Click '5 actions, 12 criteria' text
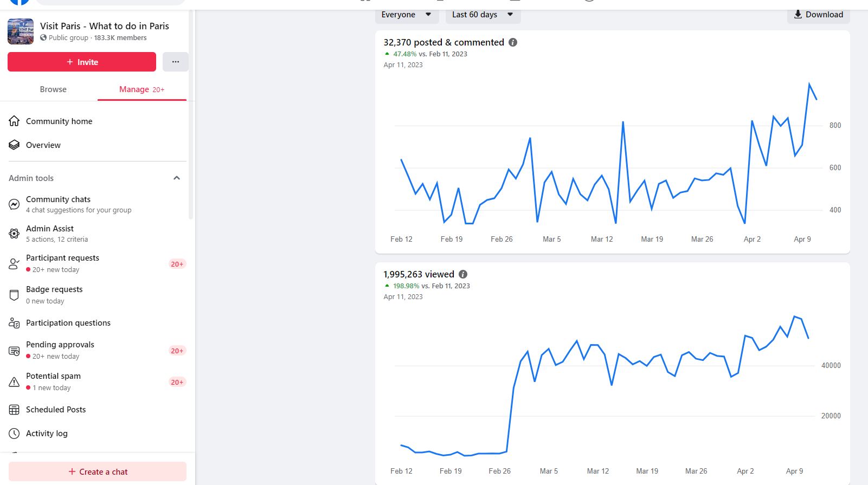Screen dimensions: 868x485 pos(57,240)
